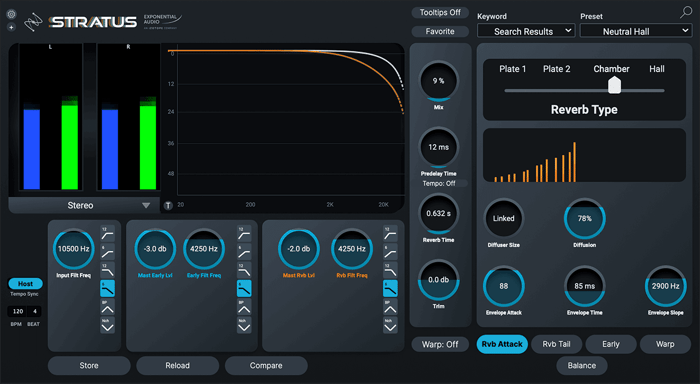Switch to the Warp tab

click(665, 344)
